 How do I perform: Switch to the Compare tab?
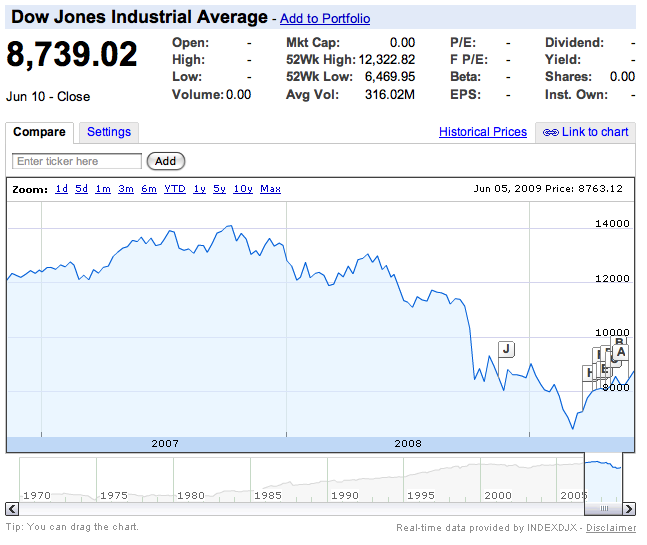coord(39,132)
